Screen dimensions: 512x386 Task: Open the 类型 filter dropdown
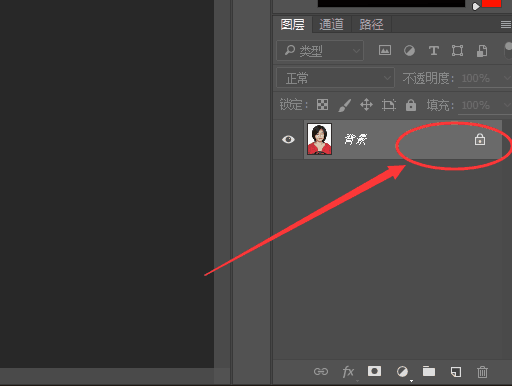click(320, 51)
